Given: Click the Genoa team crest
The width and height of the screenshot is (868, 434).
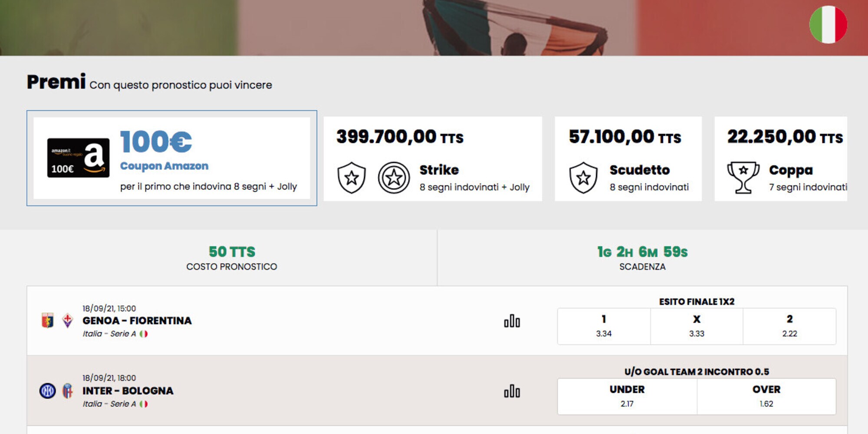Looking at the screenshot, I should coord(47,320).
